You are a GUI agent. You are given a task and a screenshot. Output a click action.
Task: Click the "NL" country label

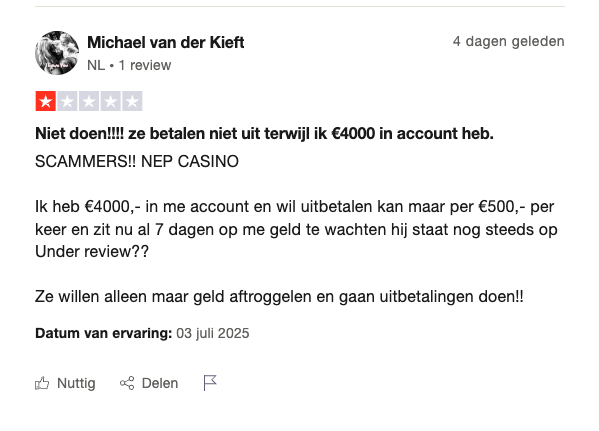(x=96, y=65)
